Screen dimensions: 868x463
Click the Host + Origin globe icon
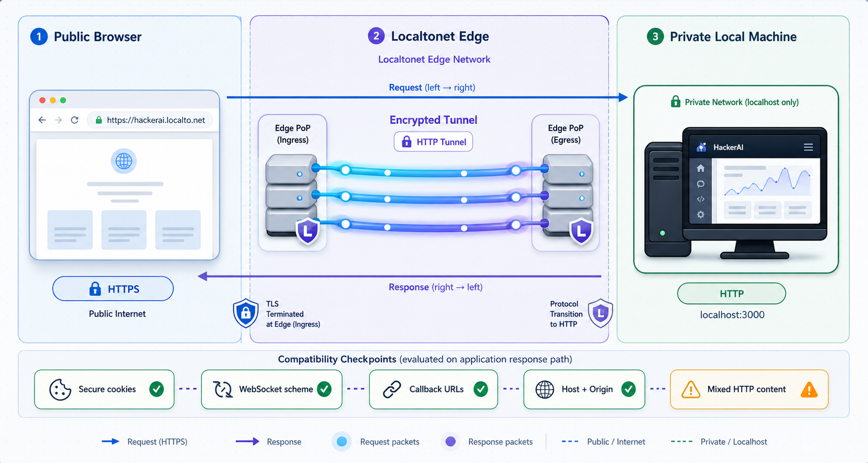pyautogui.click(x=544, y=390)
